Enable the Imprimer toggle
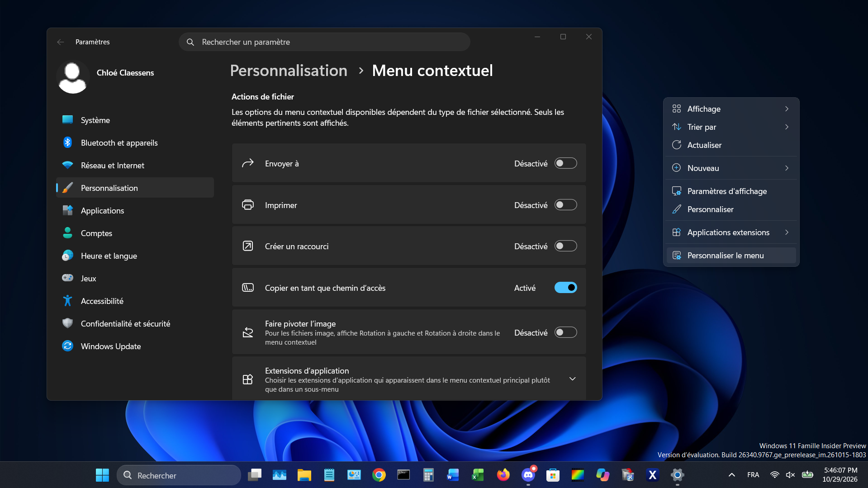Viewport: 868px width, 488px height. pos(566,205)
